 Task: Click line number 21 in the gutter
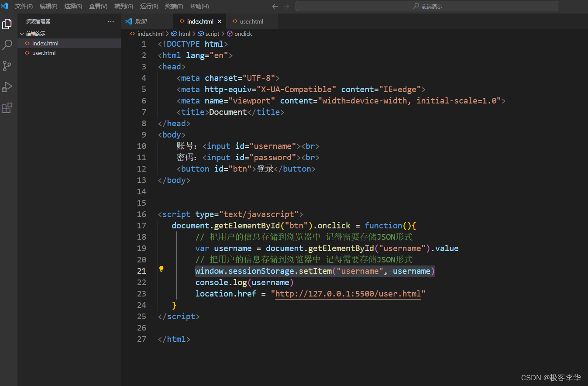141,271
